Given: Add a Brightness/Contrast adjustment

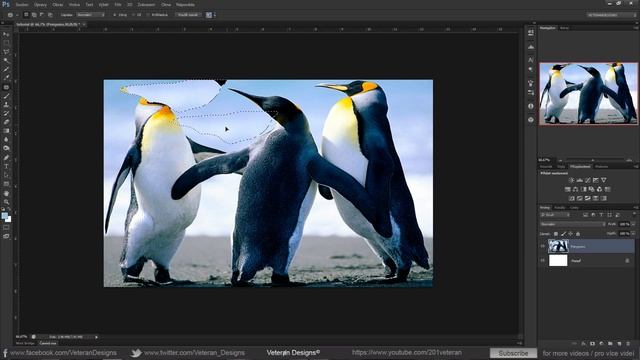Looking at the screenshot, I should coord(571,180).
